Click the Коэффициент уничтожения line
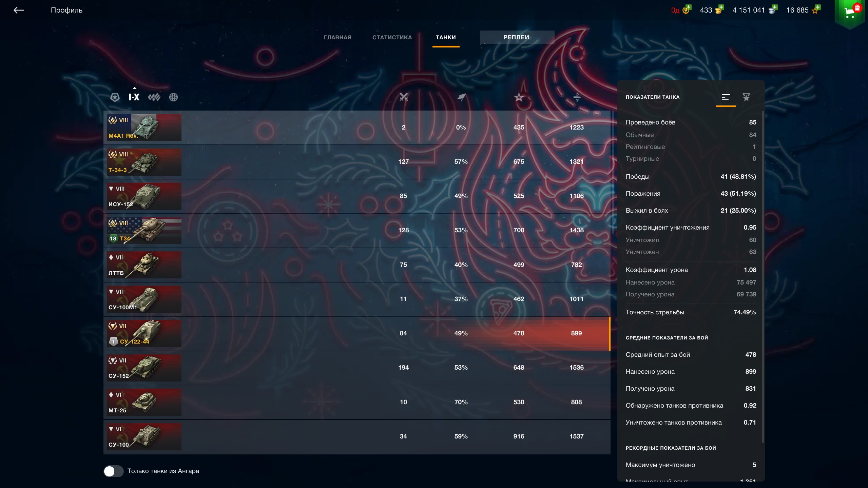Screen dimensions: 868x488 pos(691,228)
